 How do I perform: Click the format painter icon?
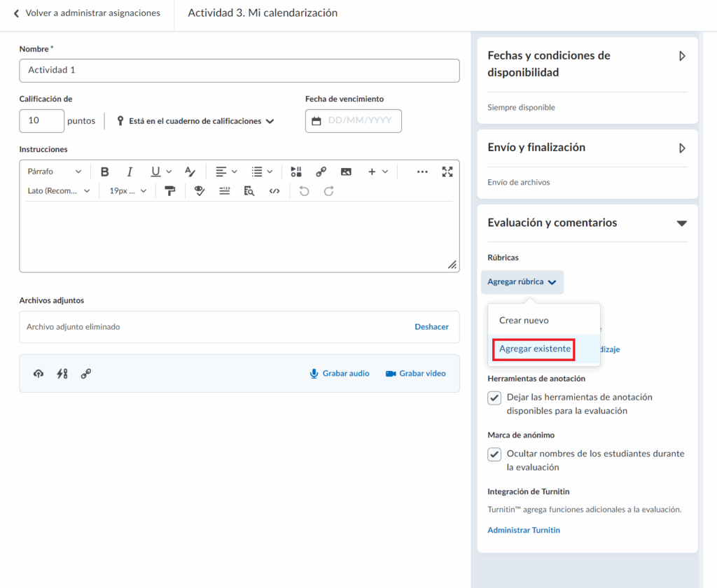pyautogui.click(x=169, y=191)
